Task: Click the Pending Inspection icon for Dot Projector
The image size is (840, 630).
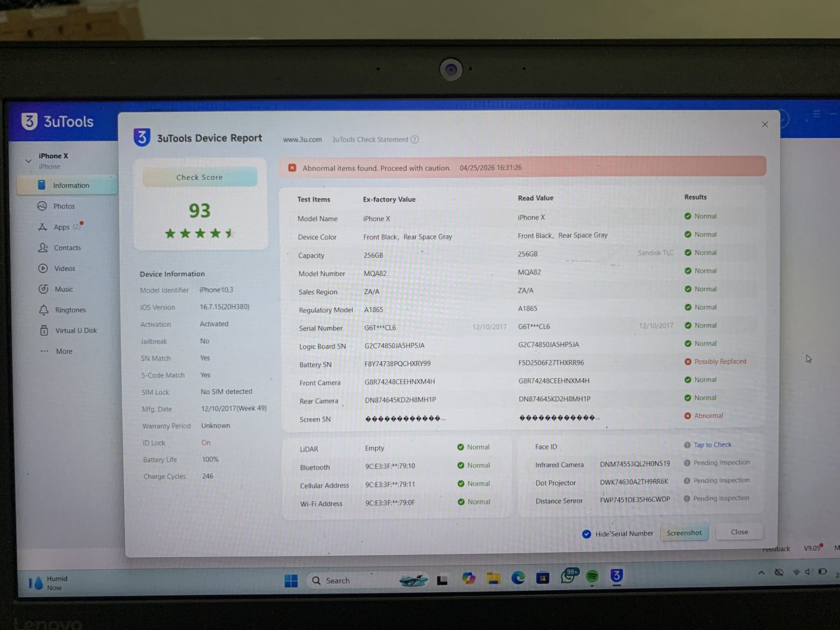Action: click(x=687, y=481)
